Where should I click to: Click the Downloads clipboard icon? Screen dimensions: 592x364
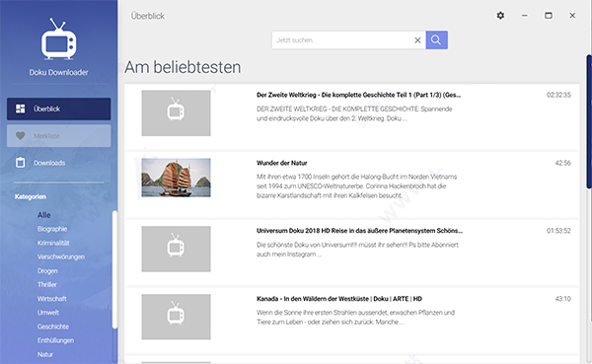coord(21,163)
